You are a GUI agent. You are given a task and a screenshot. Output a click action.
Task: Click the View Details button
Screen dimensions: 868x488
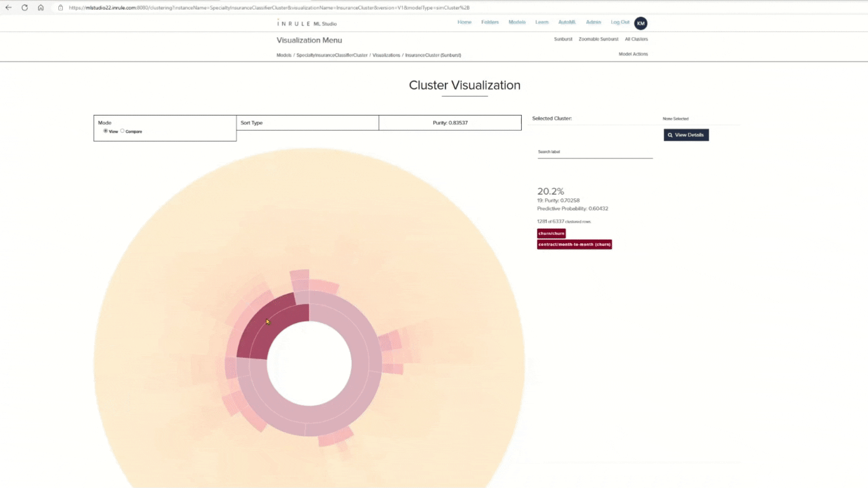686,135
